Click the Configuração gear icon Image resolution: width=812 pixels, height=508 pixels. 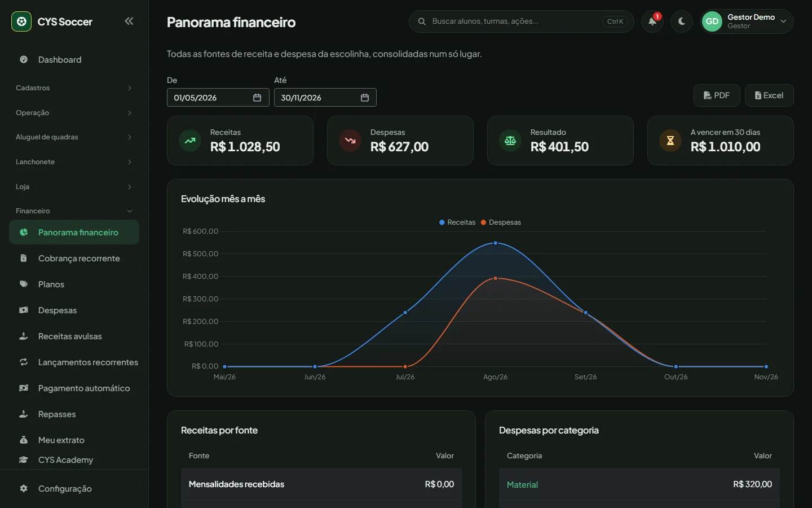point(24,489)
